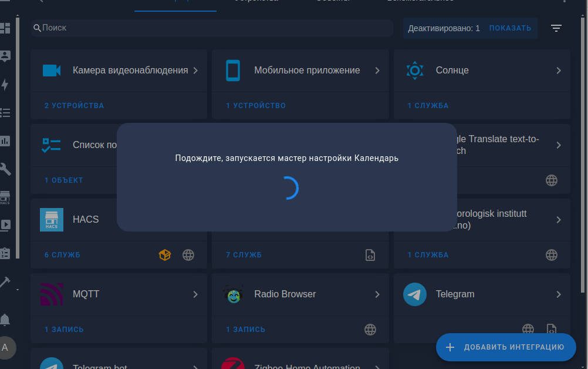This screenshot has height=369, width=588.
Task: Click the orange custom-integration box icon on HACS
Action: click(165, 255)
